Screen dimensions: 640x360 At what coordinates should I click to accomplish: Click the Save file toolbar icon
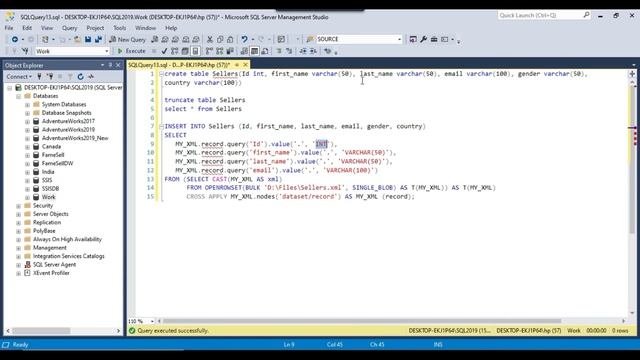(88, 39)
